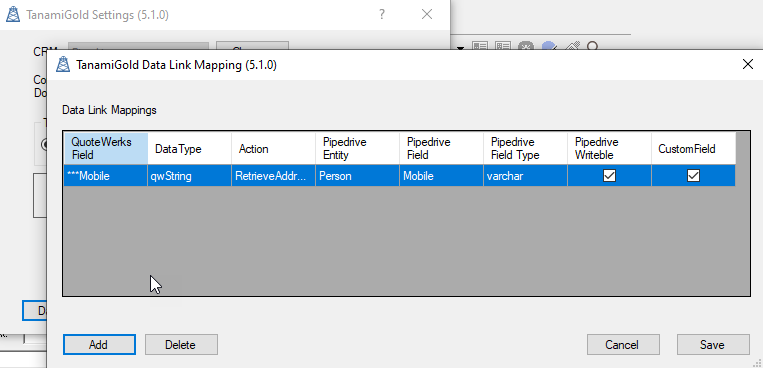Click the TanamiGold Settings title bar icon

[x=13, y=15]
